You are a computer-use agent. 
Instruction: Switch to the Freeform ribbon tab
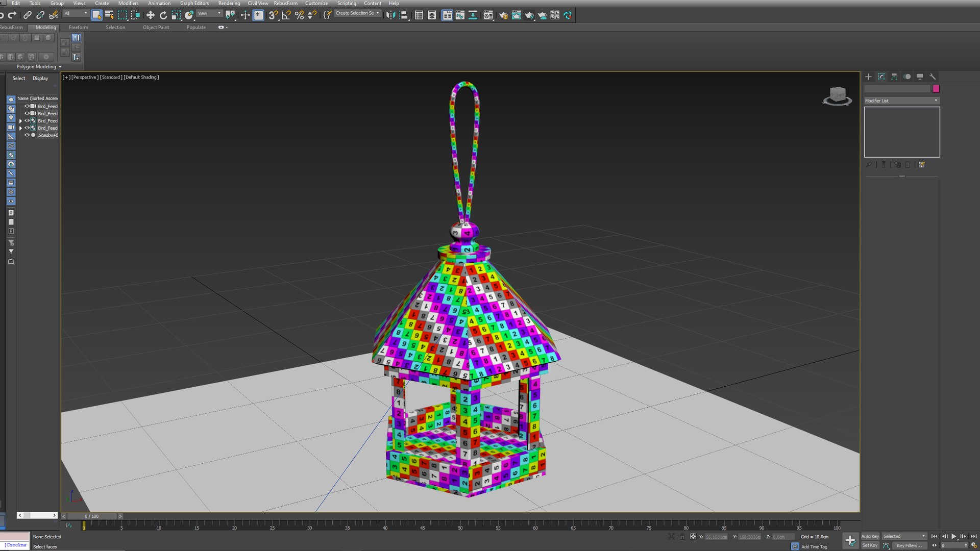point(79,28)
